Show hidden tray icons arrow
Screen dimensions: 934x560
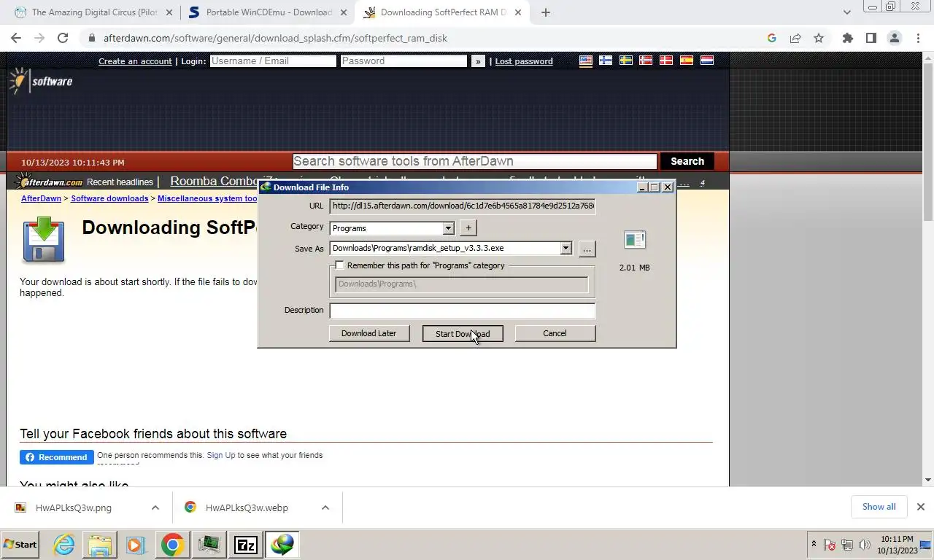814,544
